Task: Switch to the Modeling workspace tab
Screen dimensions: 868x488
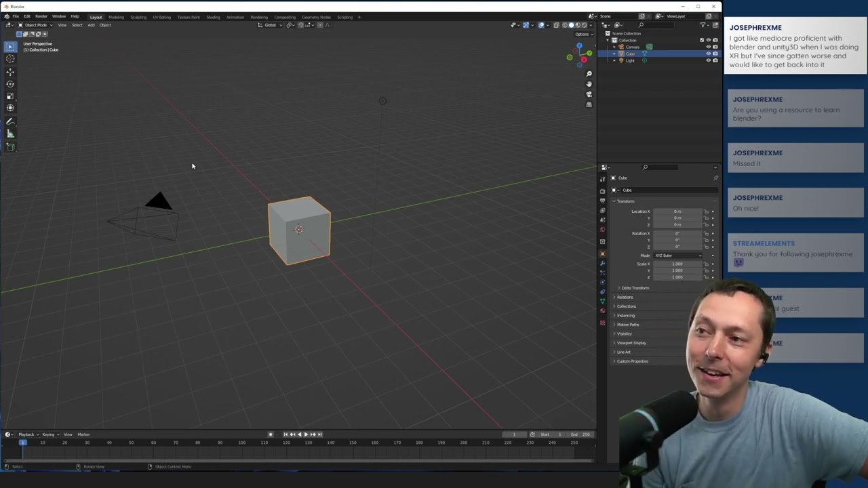Action: point(116,17)
